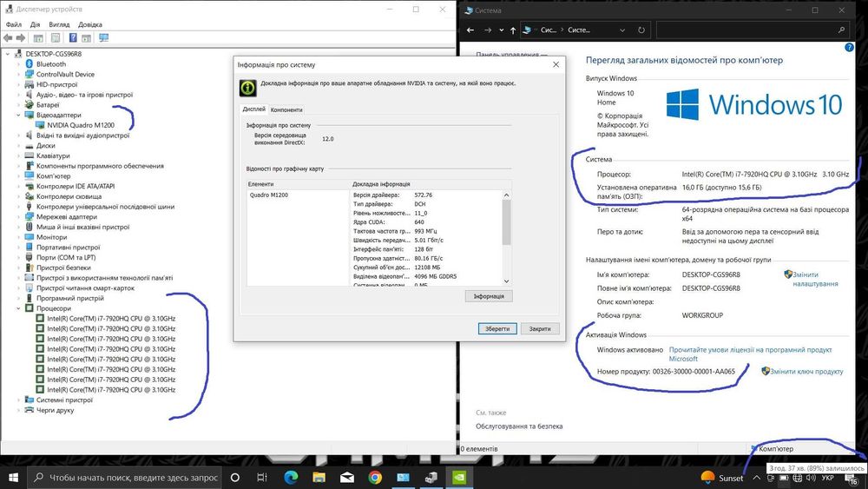
Task: Go up one level in System window
Action: point(513,30)
